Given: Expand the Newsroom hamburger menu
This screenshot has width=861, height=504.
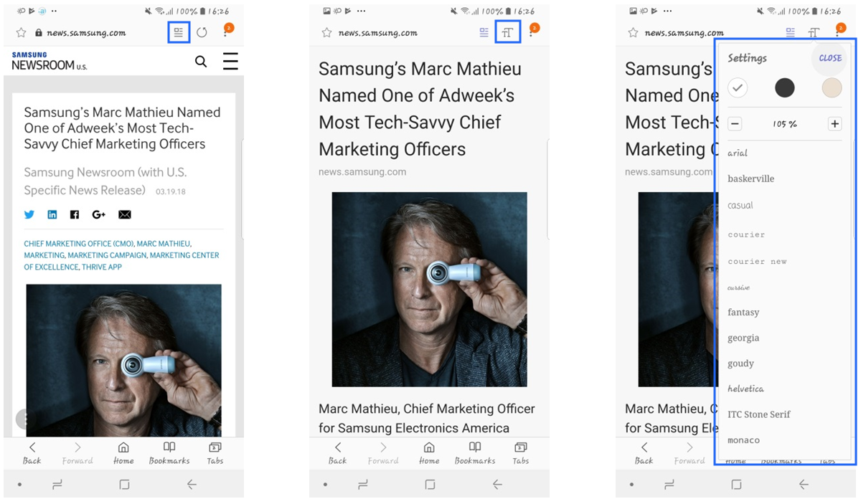Looking at the screenshot, I should point(230,62).
